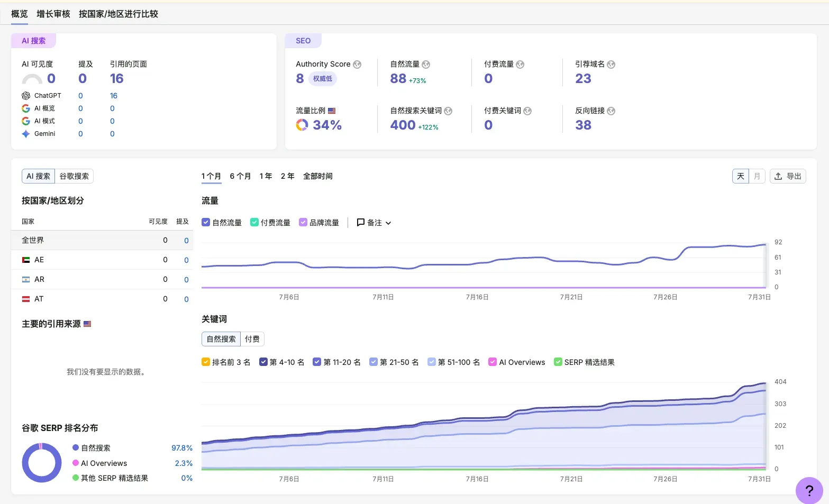Click the Google icon for AI 模式

coord(26,121)
